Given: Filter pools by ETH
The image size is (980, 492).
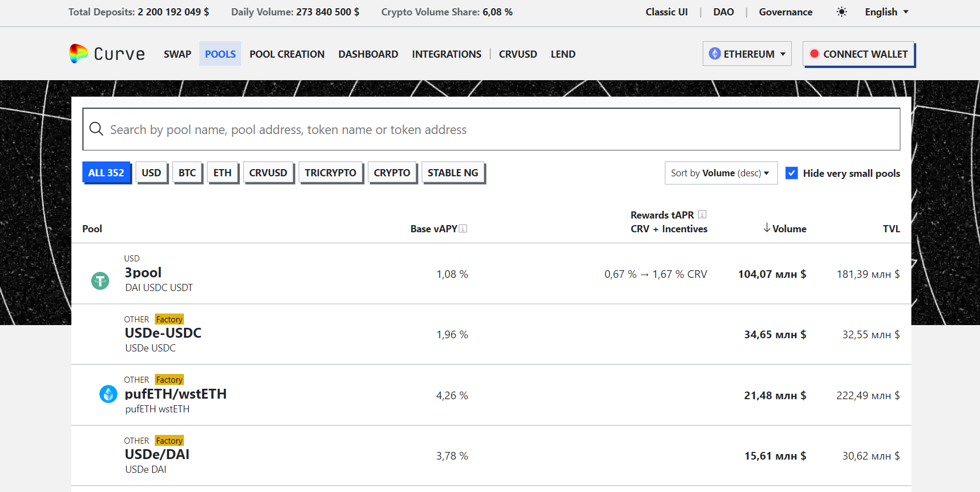Looking at the screenshot, I should pos(222,172).
